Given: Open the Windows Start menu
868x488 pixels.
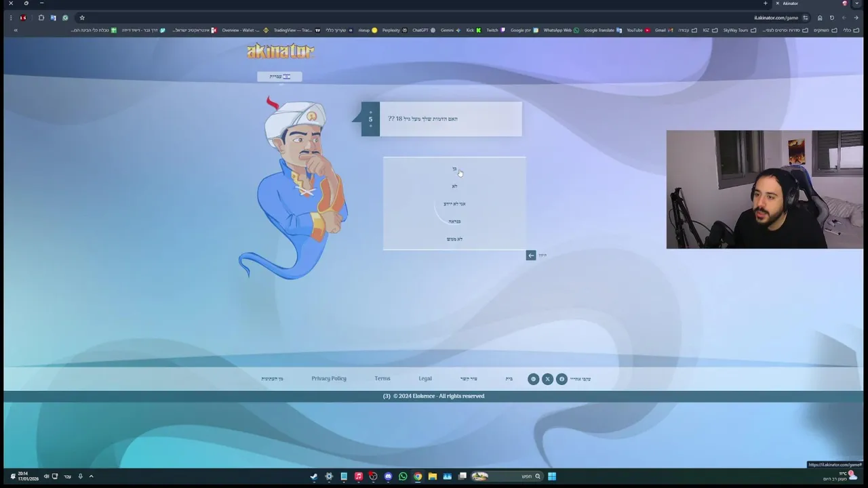Looking at the screenshot, I should pos(552,476).
